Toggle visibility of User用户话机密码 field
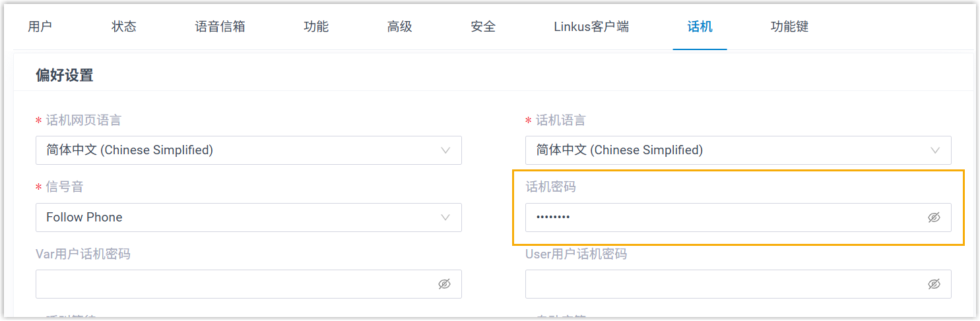The width and height of the screenshot is (980, 321). click(x=934, y=284)
